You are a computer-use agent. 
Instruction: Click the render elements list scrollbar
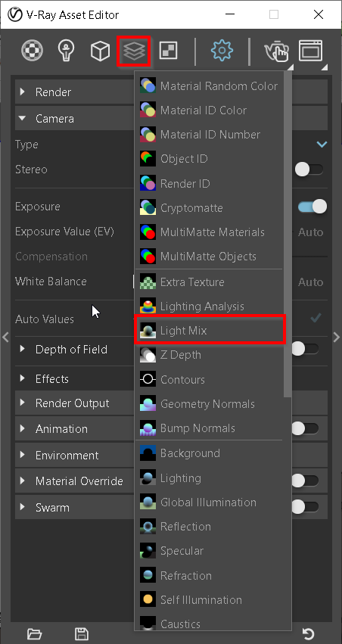pos(288,234)
